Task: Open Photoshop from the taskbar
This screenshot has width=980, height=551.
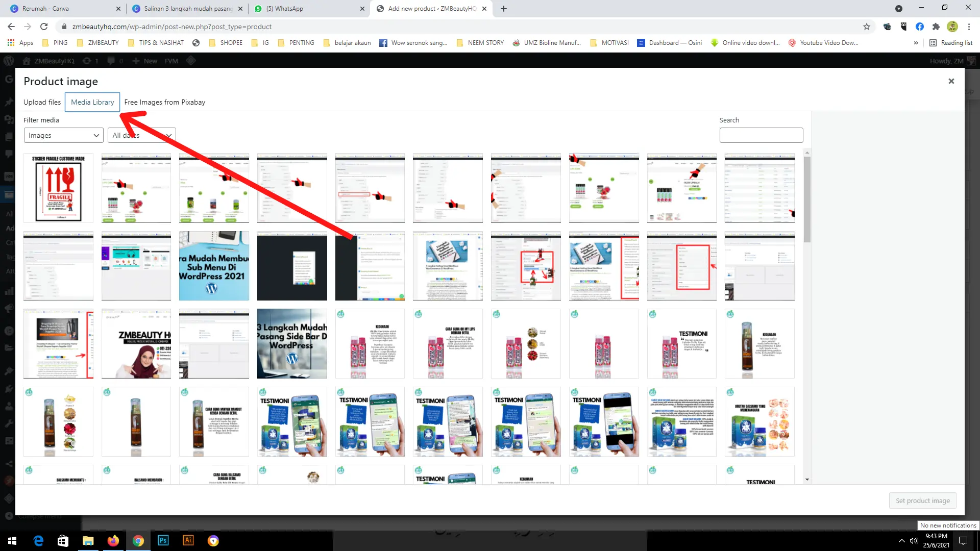Action: pos(163,541)
